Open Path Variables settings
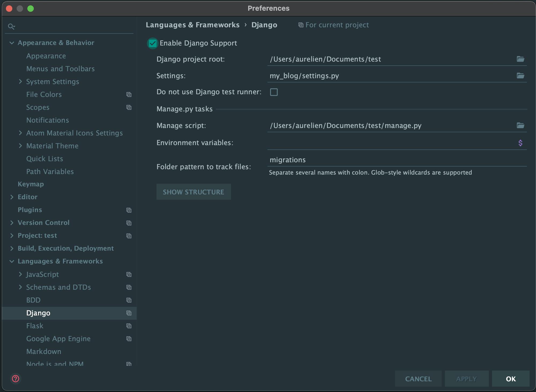The image size is (536, 392). click(x=50, y=172)
